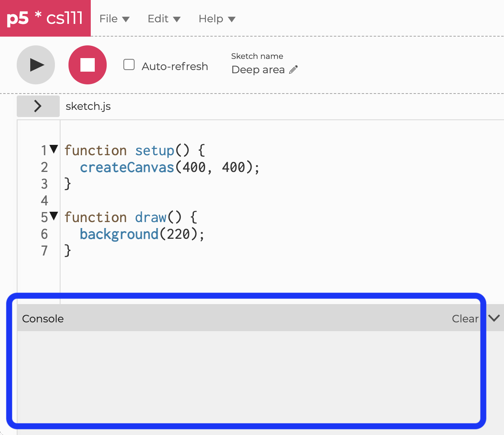Run the sketch with the play button
Image resolution: width=504 pixels, height=435 pixels.
[36, 65]
